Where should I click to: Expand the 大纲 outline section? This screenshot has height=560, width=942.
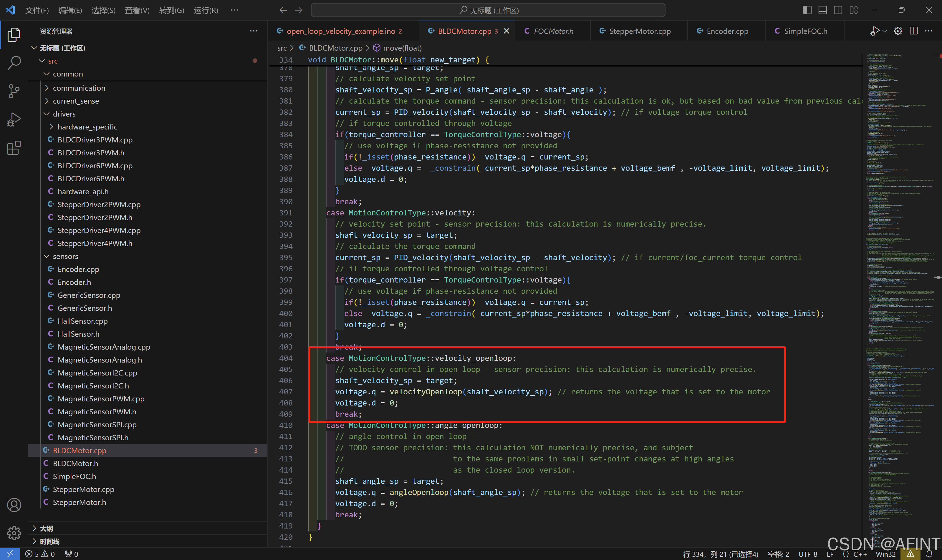pyautogui.click(x=148, y=528)
